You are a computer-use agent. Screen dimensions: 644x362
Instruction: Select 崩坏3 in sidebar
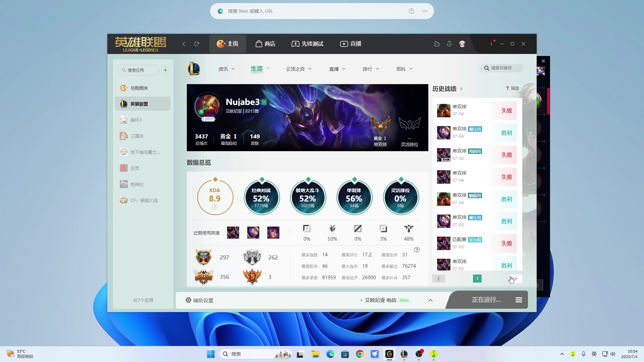tap(143, 120)
